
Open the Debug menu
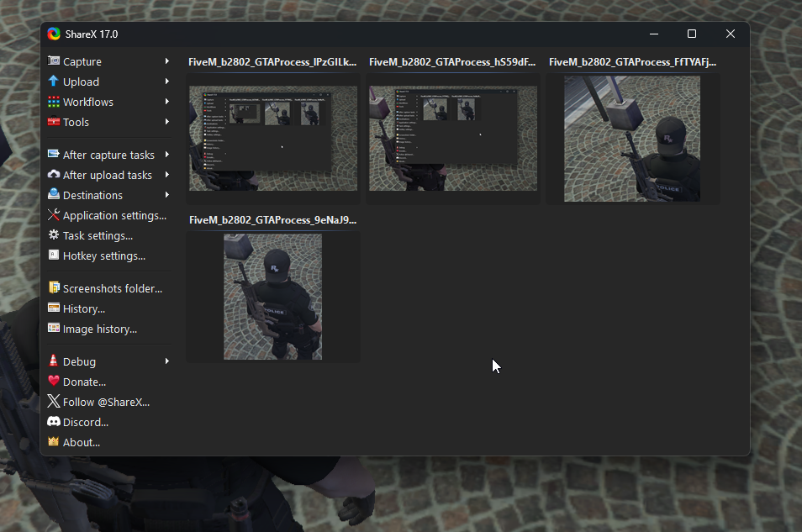(109, 361)
